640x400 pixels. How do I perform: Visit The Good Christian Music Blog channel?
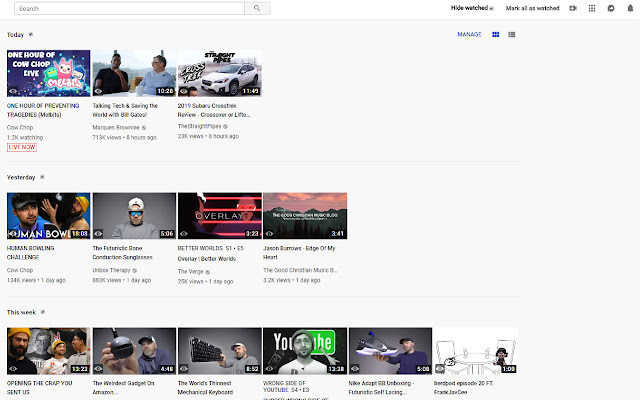(x=300, y=270)
